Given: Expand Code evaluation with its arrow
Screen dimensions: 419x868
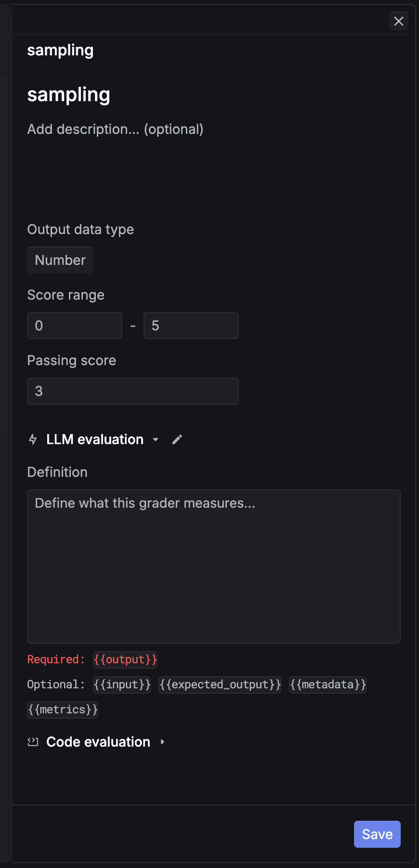Looking at the screenshot, I should click(162, 742).
